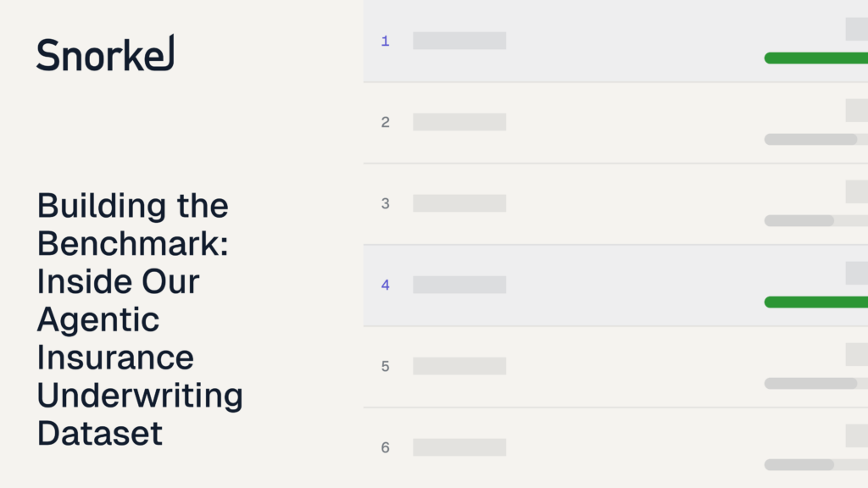This screenshot has width=868, height=488.
Task: Click the green progress bar in row 4
Action: 816,302
